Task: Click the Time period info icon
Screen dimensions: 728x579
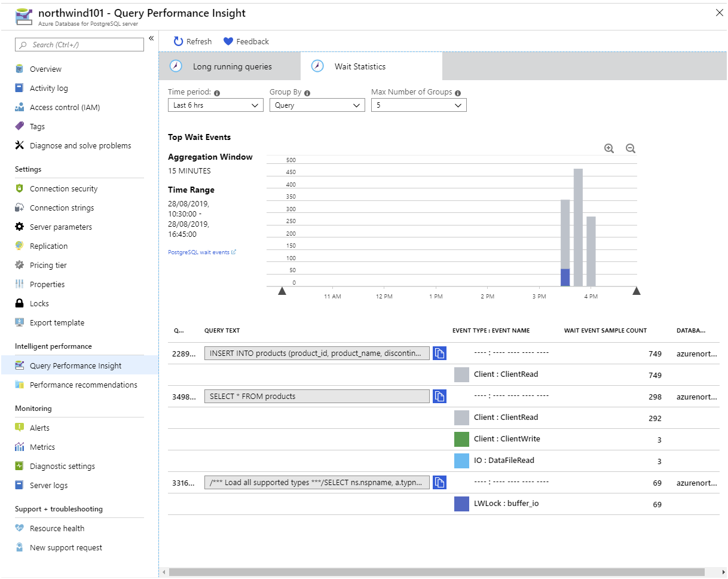Action: (217, 93)
